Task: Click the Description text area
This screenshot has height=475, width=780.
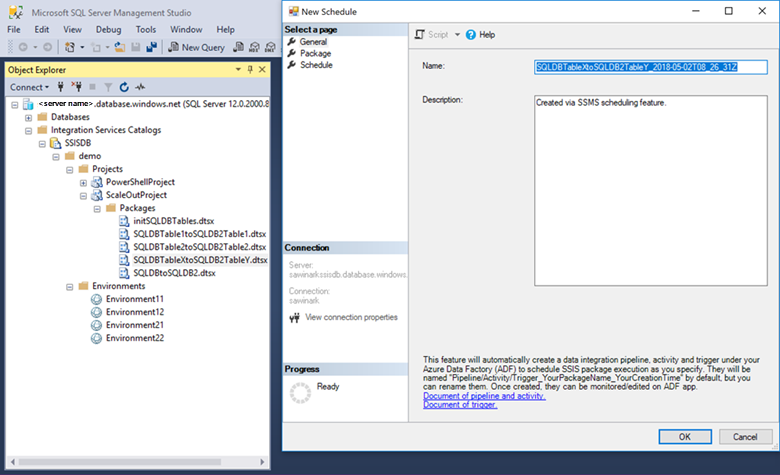Action: 651,190
